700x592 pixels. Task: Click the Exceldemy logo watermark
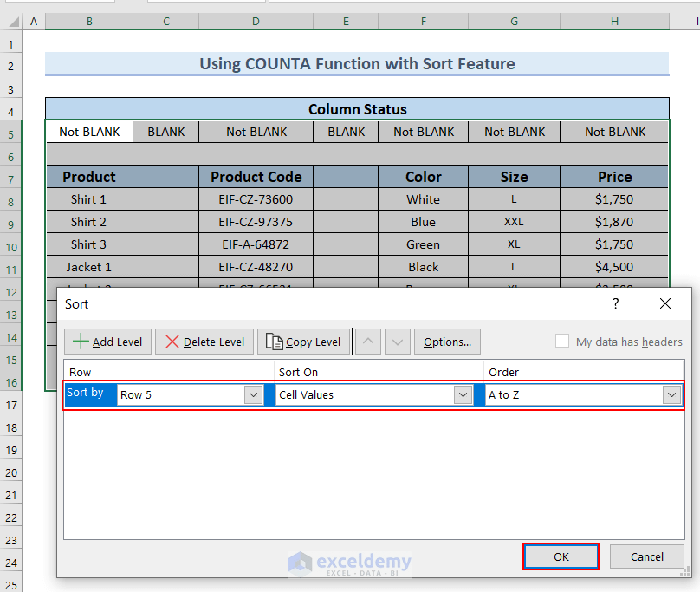pyautogui.click(x=350, y=563)
